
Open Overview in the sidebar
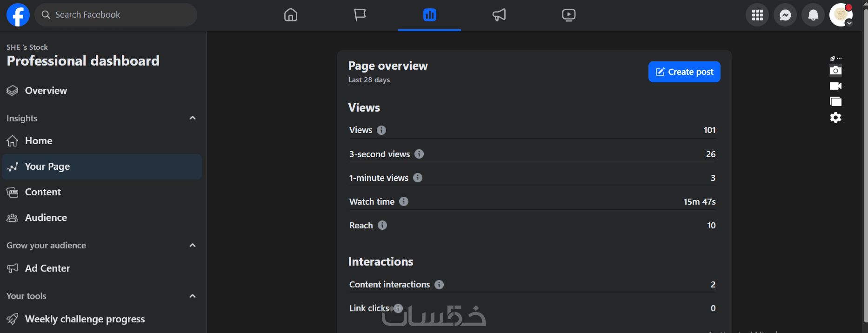tap(102, 91)
